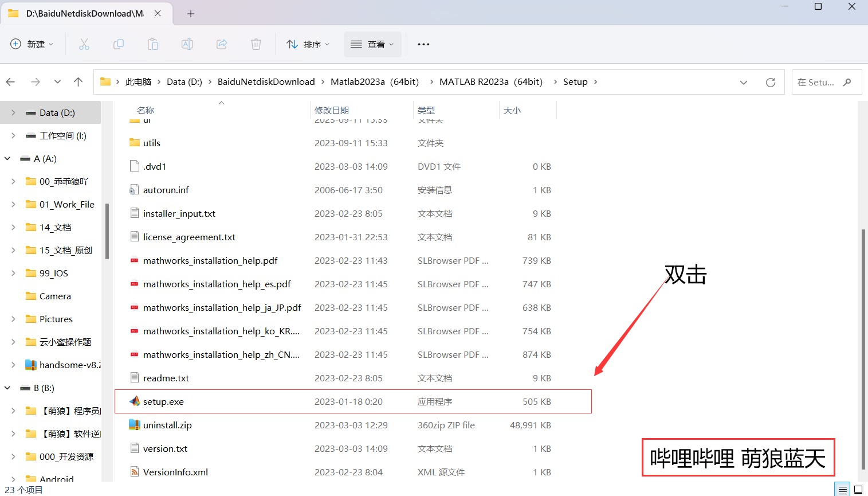The width and height of the screenshot is (868, 496).
Task: Click the Rename icon in toolbar
Action: click(x=187, y=44)
